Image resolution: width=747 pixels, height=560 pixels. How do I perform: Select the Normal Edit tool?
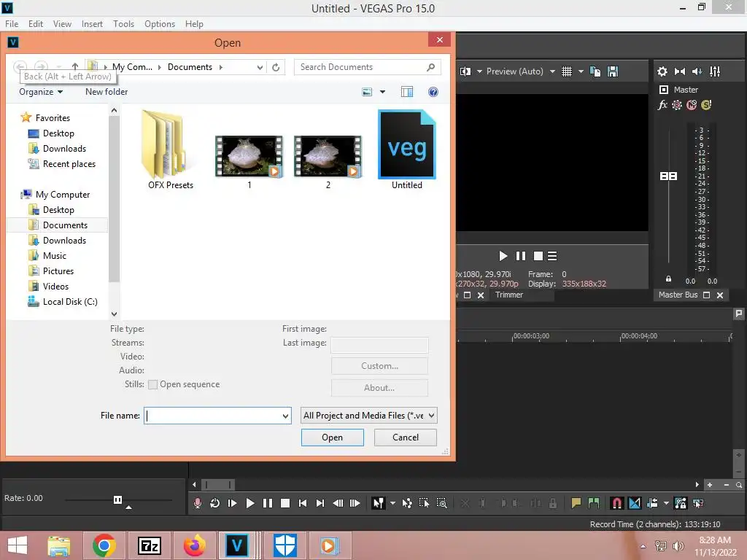point(379,503)
